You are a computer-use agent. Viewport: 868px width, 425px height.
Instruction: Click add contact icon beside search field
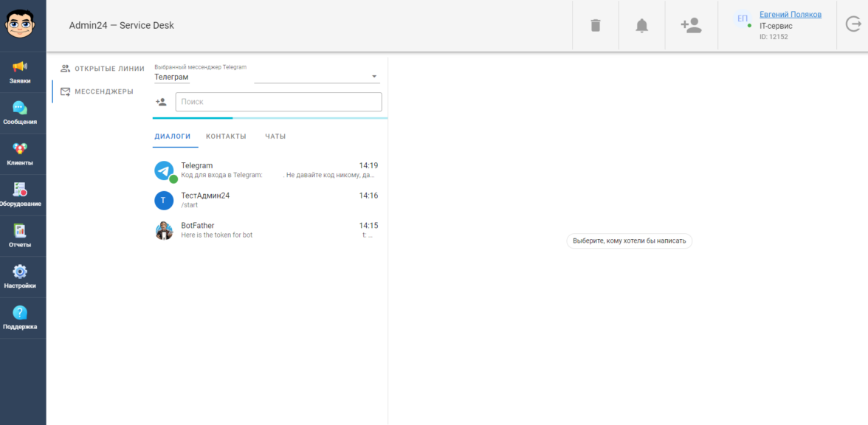[161, 102]
